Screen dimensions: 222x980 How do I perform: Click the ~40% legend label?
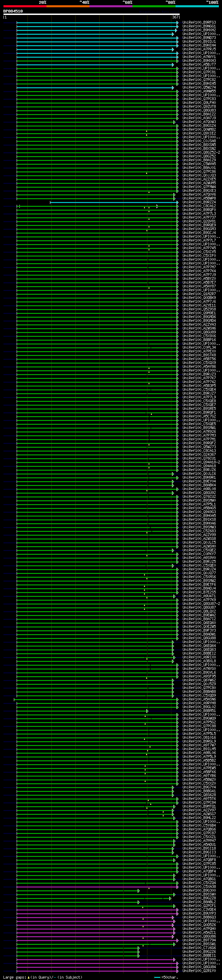pos(84,3)
